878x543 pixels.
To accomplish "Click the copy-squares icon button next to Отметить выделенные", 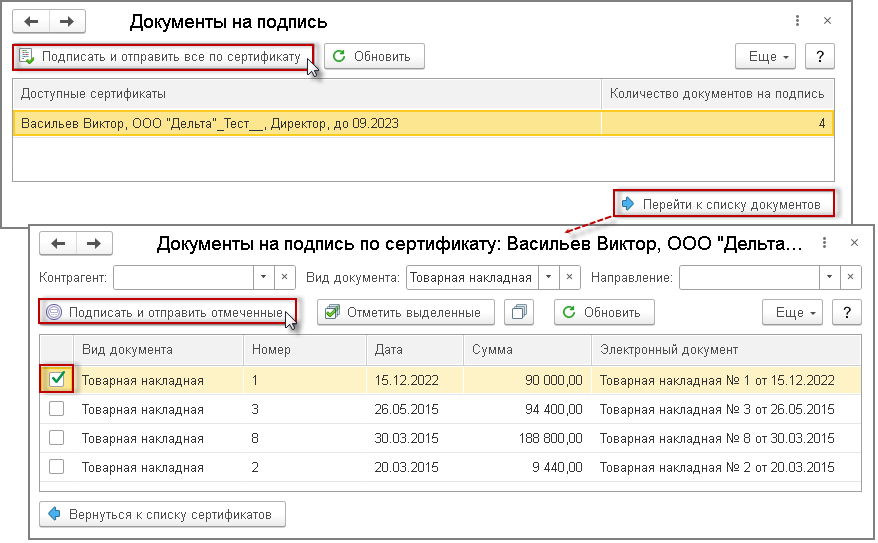I will pos(519,312).
